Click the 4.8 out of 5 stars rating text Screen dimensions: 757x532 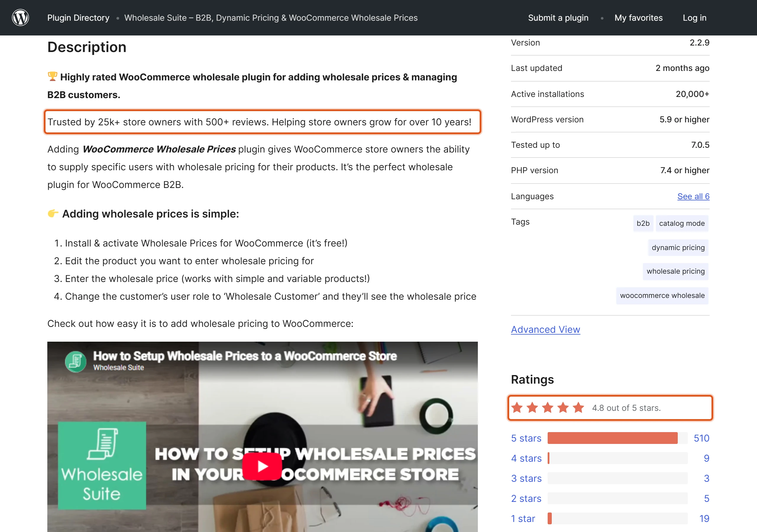(626, 408)
